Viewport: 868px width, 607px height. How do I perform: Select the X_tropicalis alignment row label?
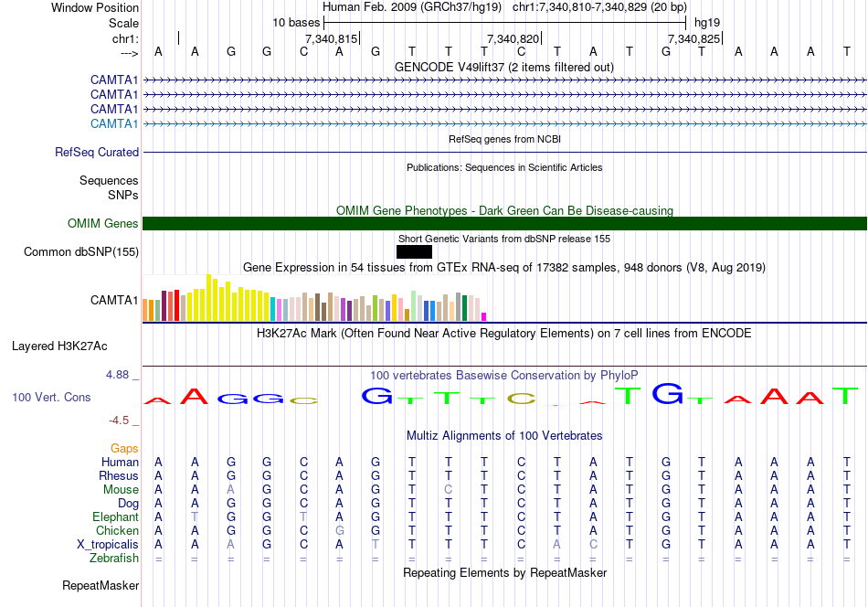point(108,545)
